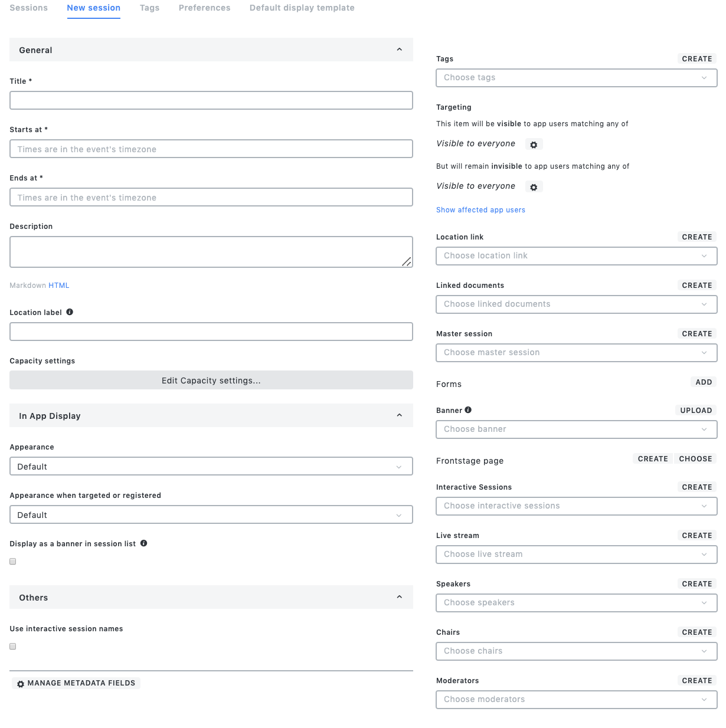Click the info icon next to Banner
The height and width of the screenshot is (728, 726).
click(x=467, y=409)
